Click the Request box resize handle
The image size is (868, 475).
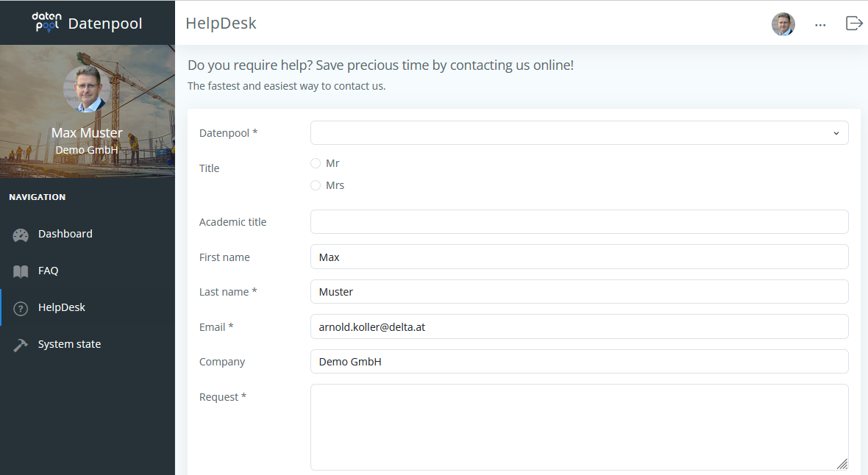click(842, 464)
